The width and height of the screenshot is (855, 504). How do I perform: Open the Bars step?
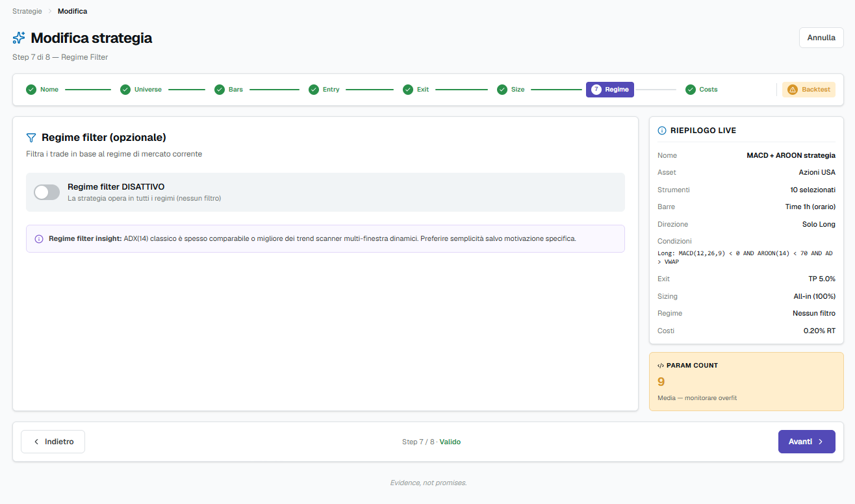pyautogui.click(x=229, y=90)
